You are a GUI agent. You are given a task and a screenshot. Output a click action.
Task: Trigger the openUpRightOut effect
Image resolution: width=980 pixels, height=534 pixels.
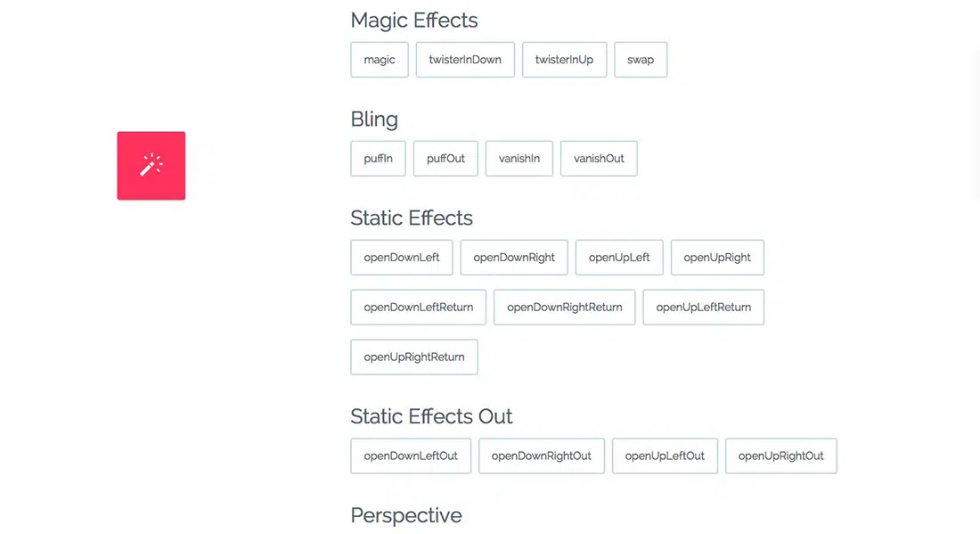(x=781, y=456)
